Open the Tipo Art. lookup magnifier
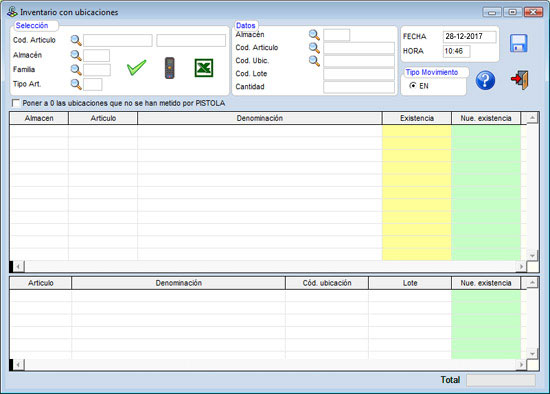This screenshot has height=394, width=550. coord(76,84)
